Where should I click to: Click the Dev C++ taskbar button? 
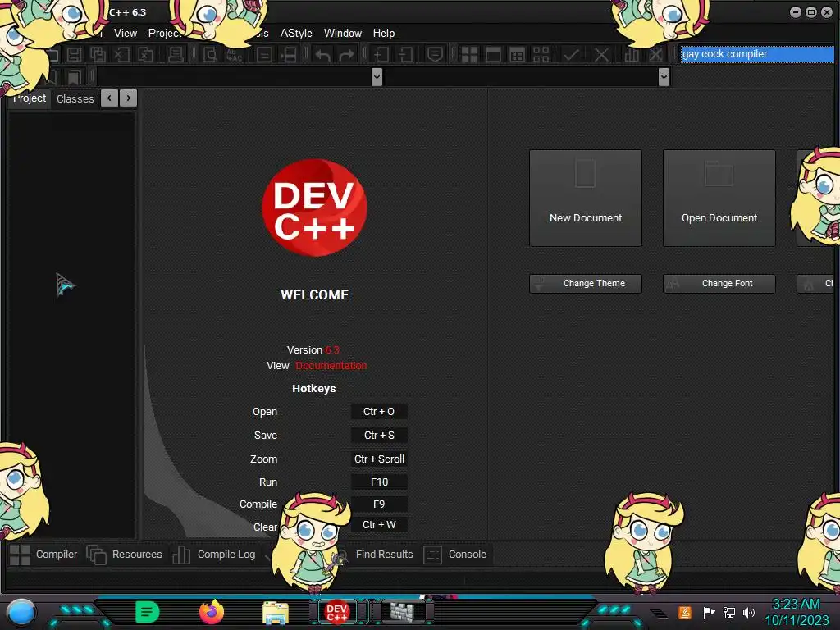click(336, 612)
